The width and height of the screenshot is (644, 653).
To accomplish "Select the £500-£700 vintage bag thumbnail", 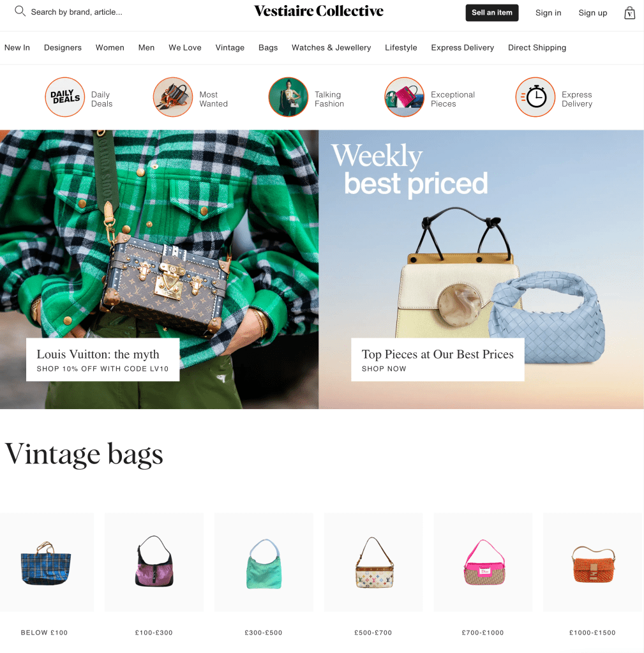I will click(x=373, y=562).
